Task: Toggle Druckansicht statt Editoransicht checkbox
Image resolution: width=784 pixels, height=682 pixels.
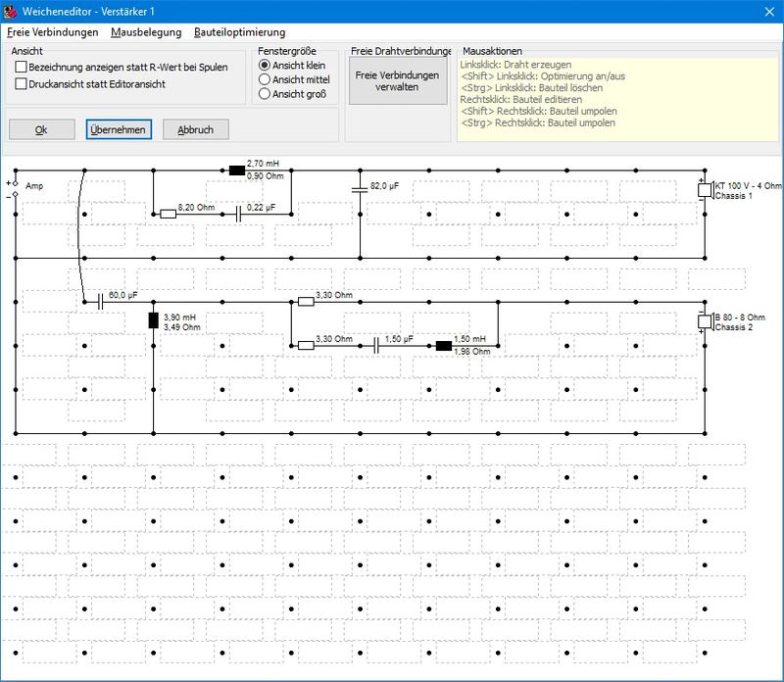Action: tap(21, 84)
